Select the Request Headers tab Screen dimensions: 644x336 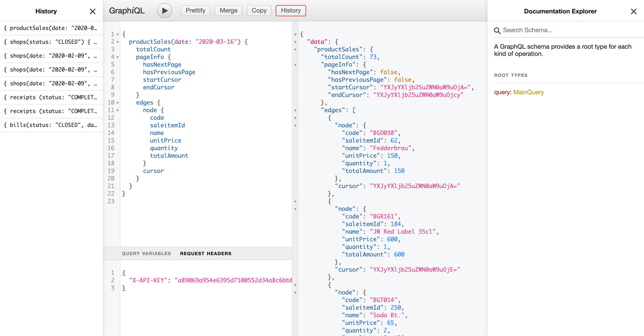(x=206, y=253)
